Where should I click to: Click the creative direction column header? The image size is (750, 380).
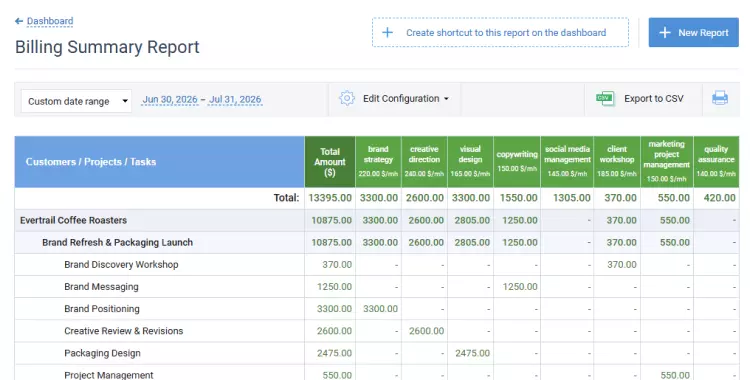(424, 162)
